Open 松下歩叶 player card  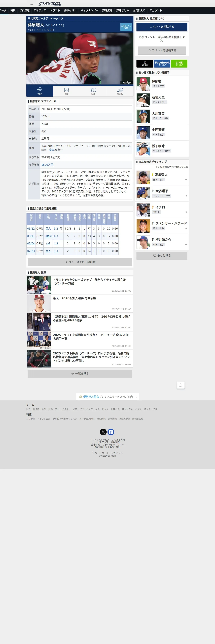(162, 149)
